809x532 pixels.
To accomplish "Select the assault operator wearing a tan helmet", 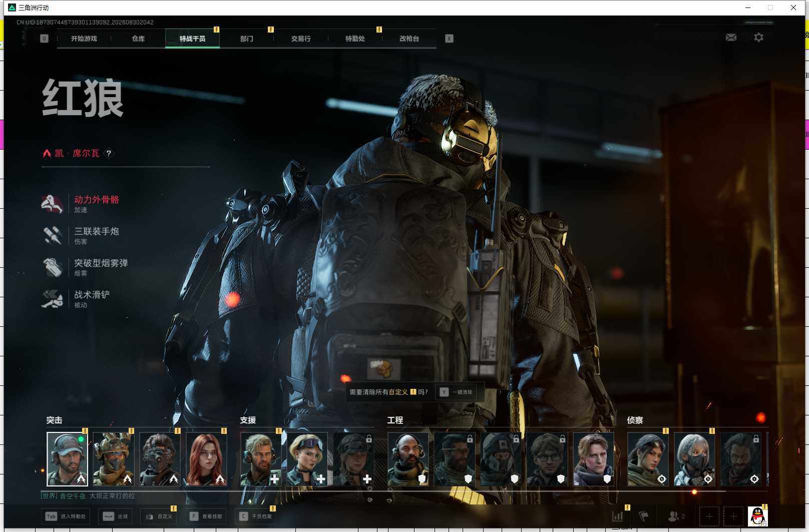I will coord(114,459).
